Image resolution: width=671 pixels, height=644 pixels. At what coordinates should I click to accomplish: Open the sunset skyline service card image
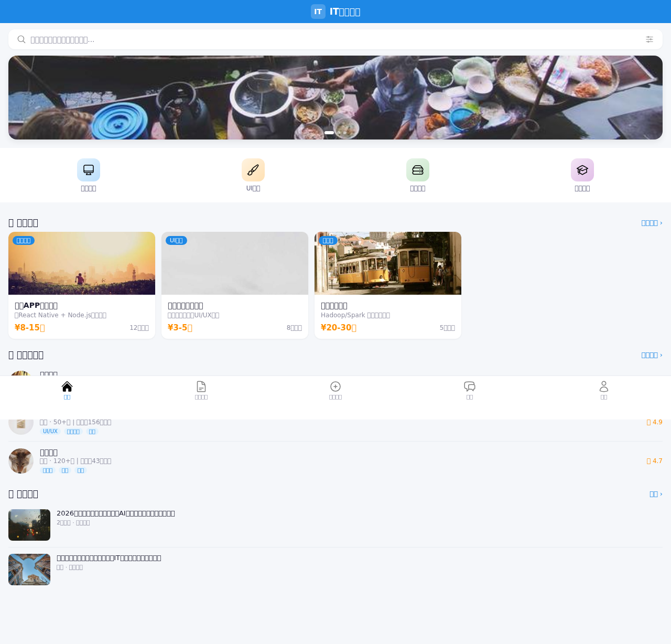[82, 263]
